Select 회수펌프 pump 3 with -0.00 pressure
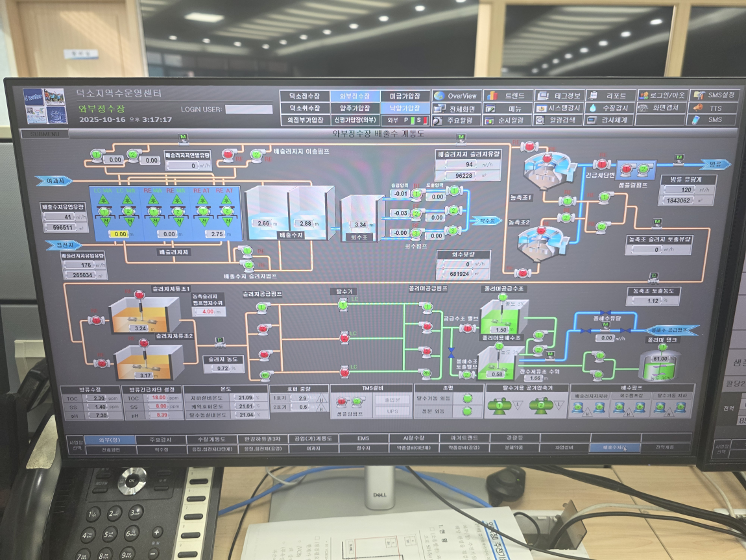The width and height of the screenshot is (746, 560). [x=416, y=234]
